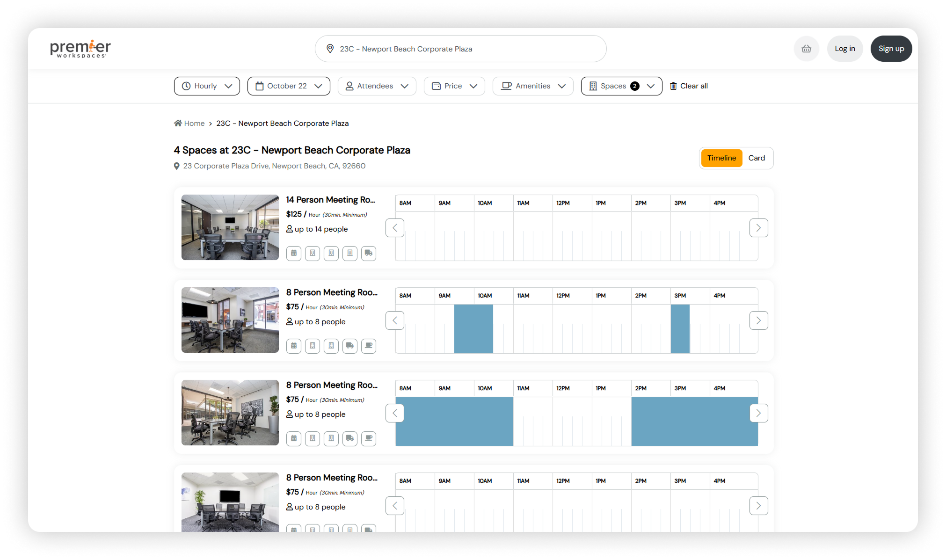Click the Log in button

pos(844,49)
